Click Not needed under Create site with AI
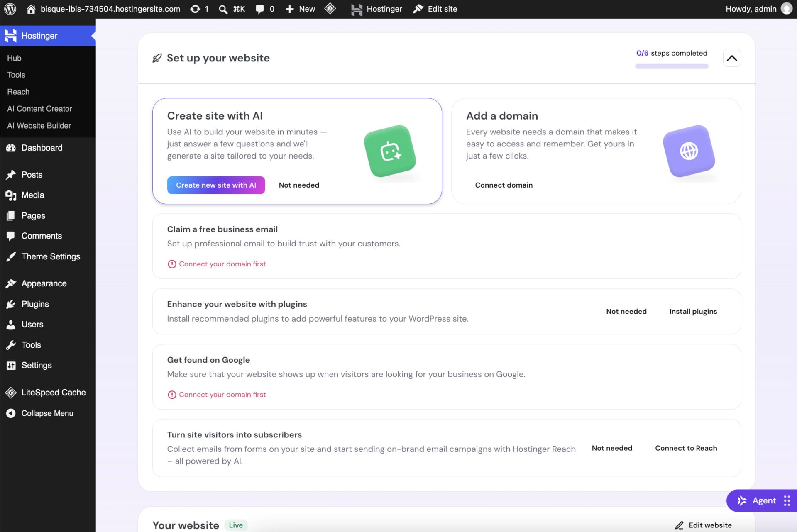 (299, 185)
